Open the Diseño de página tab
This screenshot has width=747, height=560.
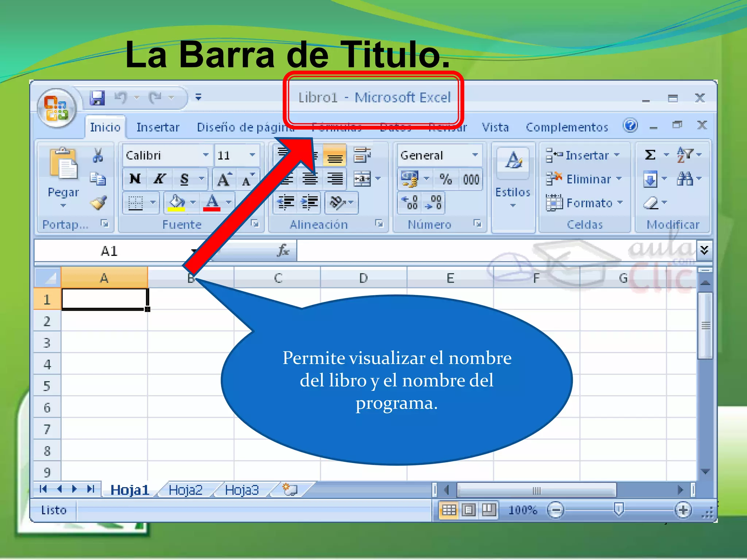click(245, 127)
